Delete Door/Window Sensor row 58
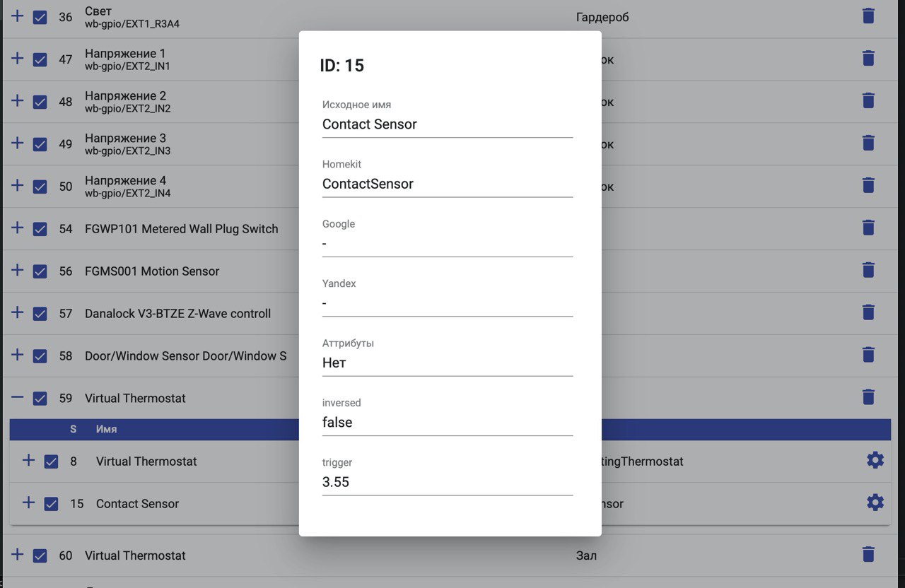 point(869,355)
